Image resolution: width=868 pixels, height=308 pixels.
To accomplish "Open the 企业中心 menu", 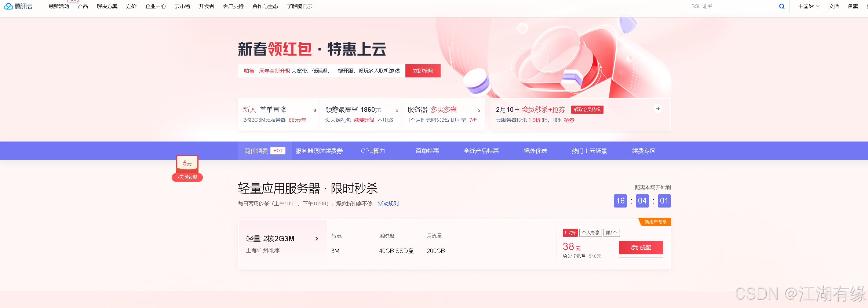I will (156, 6).
